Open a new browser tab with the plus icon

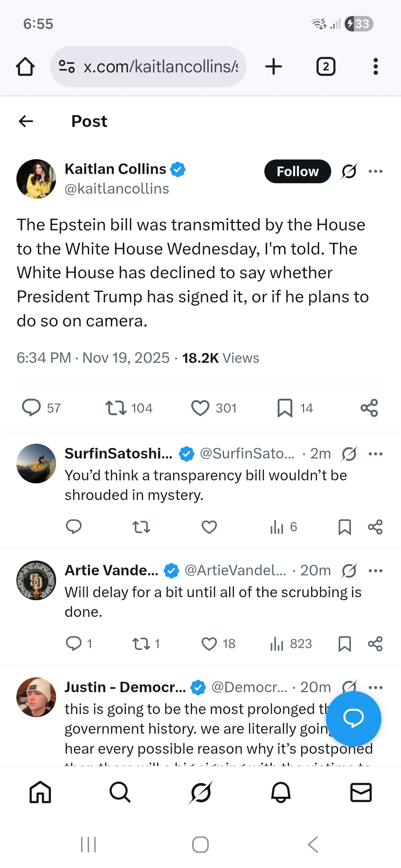pos(274,66)
